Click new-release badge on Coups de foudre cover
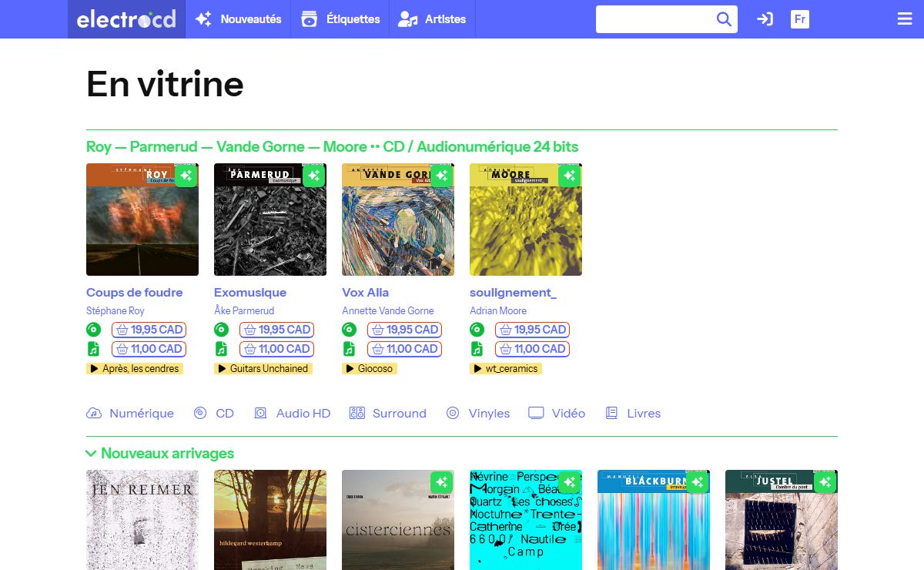The height and width of the screenshot is (570, 924). point(186,176)
